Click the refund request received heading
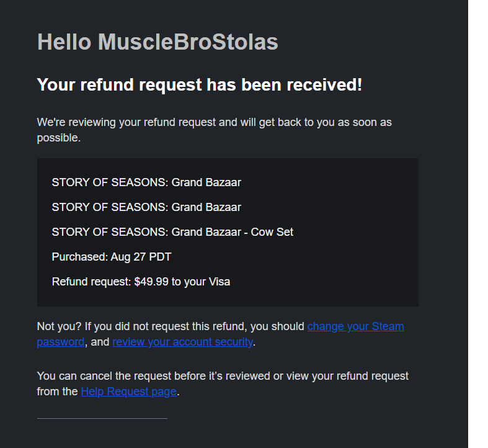This screenshot has width=488, height=448. [x=199, y=84]
